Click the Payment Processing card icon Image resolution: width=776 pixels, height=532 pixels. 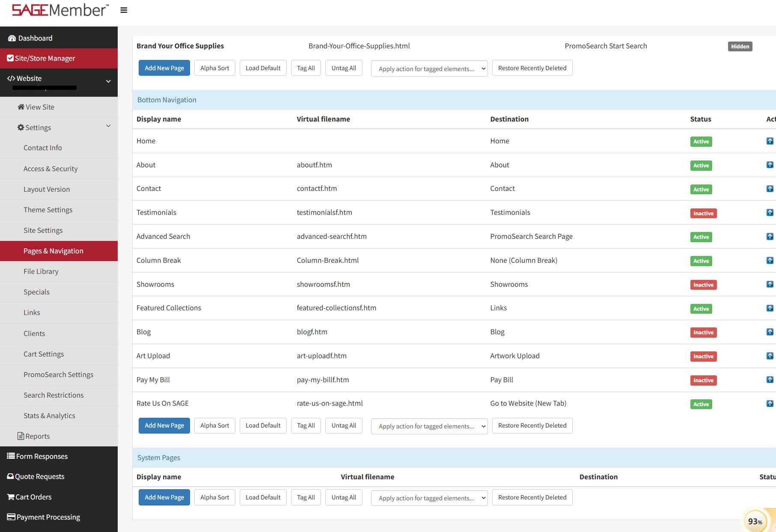pyautogui.click(x=11, y=517)
